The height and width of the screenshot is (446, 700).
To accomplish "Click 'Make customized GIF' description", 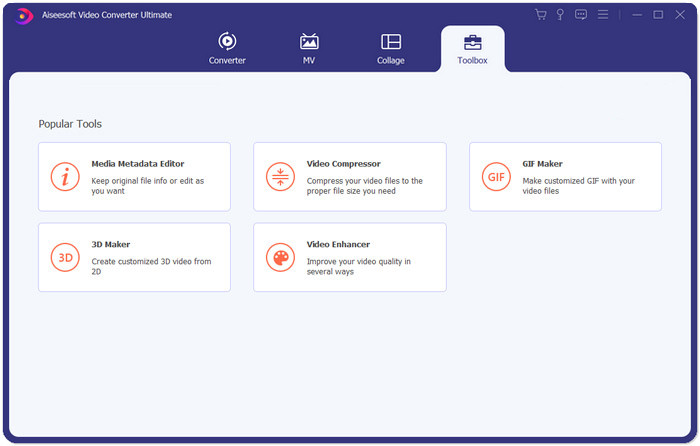I will pyautogui.click(x=578, y=186).
